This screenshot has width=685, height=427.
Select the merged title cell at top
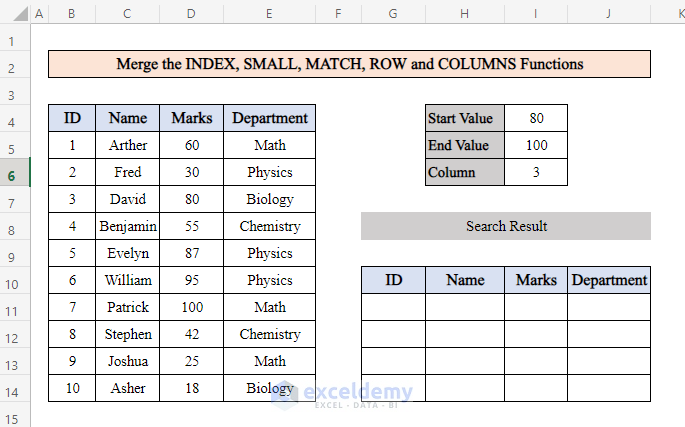pos(349,64)
